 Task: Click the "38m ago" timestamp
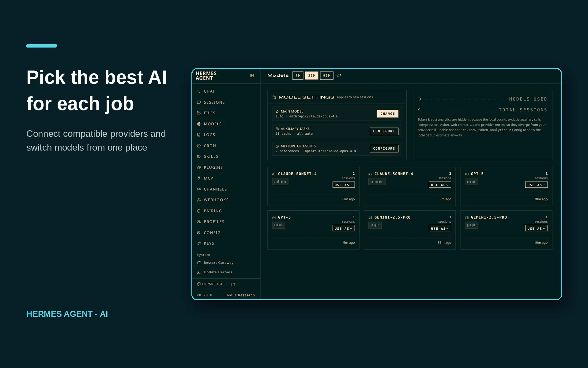tap(541, 199)
